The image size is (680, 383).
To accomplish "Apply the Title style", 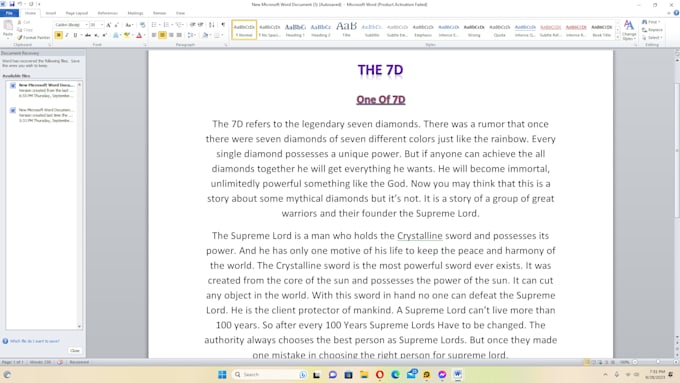I will (347, 30).
